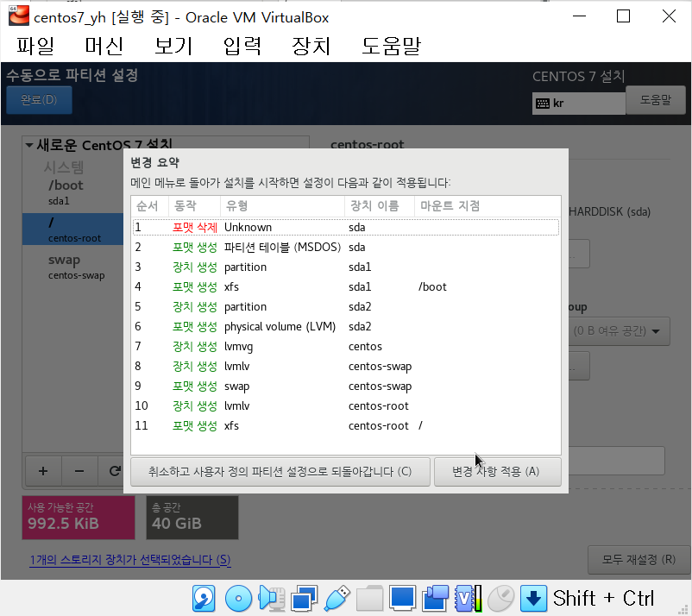Click the 장치 이름 column header
The width and height of the screenshot is (692, 616).
pyautogui.click(x=380, y=206)
